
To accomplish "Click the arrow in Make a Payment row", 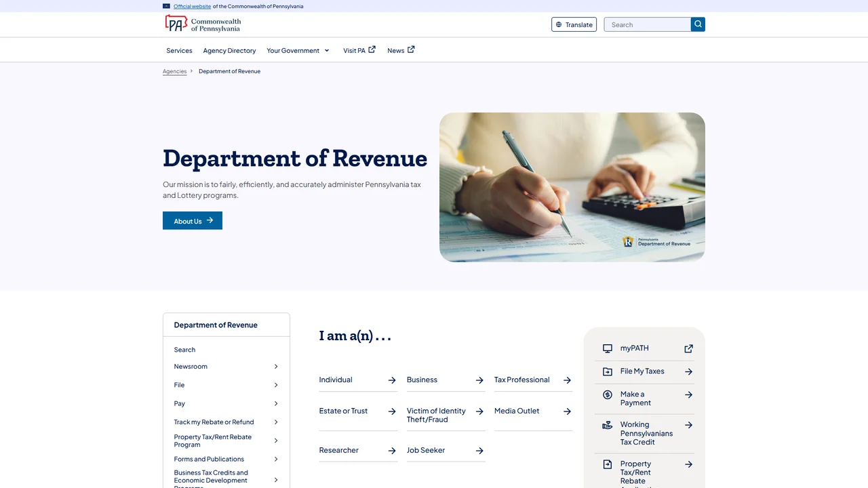I will pyautogui.click(x=689, y=394).
